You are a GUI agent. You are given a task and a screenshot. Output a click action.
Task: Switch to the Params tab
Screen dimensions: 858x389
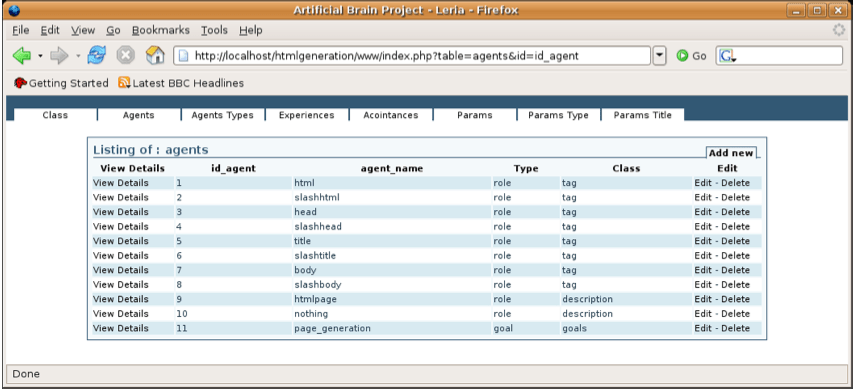point(475,115)
